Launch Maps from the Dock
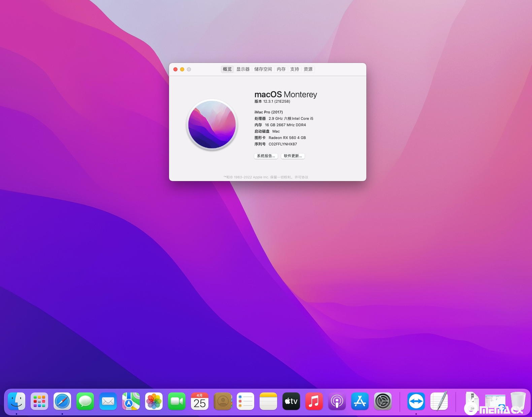 [131, 401]
